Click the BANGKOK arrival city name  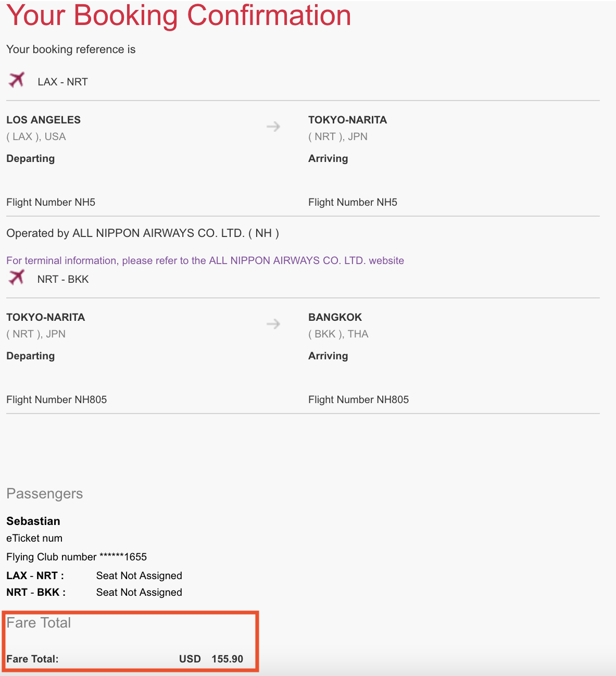tap(335, 317)
